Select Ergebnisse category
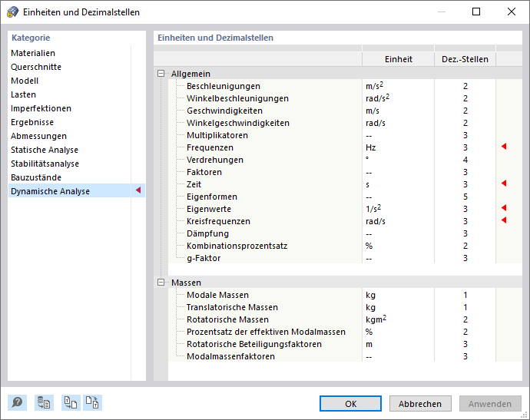530x420 pixels. (x=32, y=122)
